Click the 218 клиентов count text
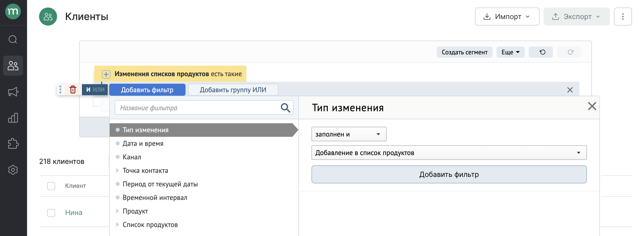The image size is (644, 236). pyautogui.click(x=62, y=162)
